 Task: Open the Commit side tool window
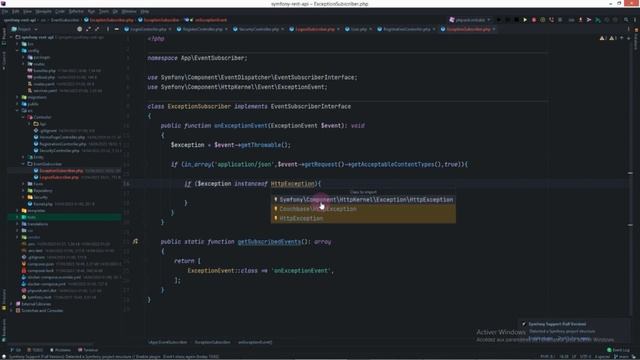pyautogui.click(x=4, y=60)
